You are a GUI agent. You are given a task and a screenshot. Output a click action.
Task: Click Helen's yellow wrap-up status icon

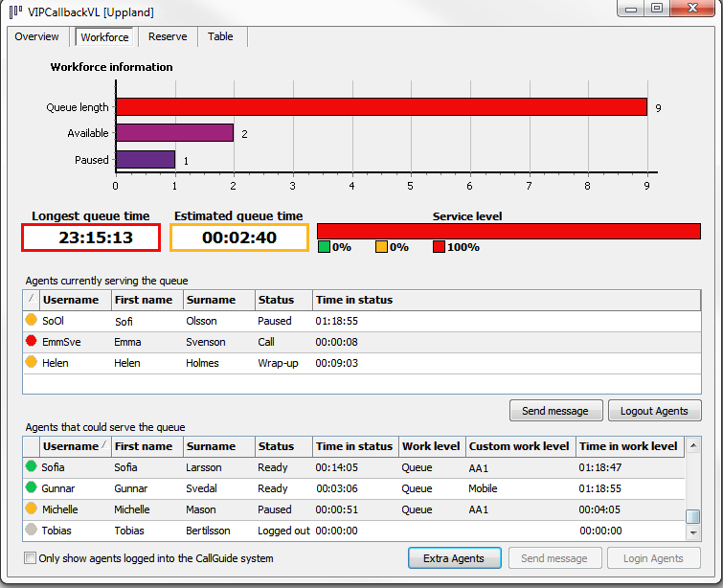[x=32, y=363]
